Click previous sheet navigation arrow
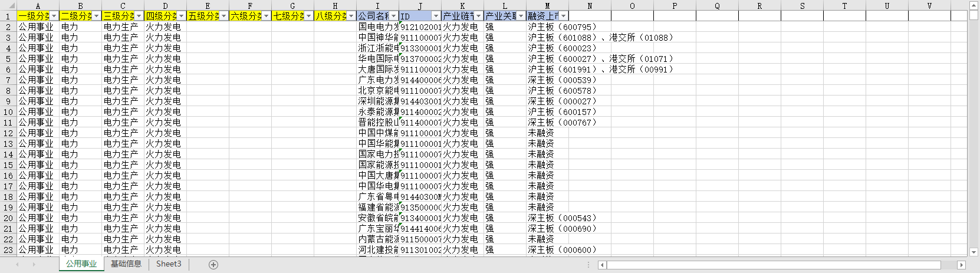The height and width of the screenshot is (273, 980). coord(17,265)
